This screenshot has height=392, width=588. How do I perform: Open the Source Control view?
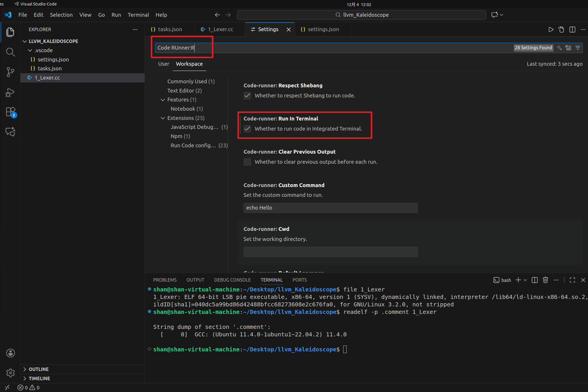click(x=10, y=72)
